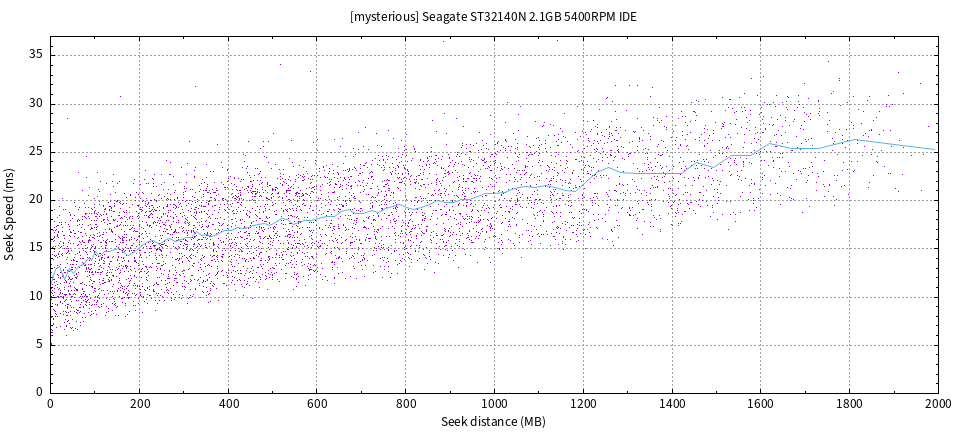Click the 1600 tick label on x-axis
Image resolution: width=960 pixels, height=432 pixels.
tap(760, 403)
